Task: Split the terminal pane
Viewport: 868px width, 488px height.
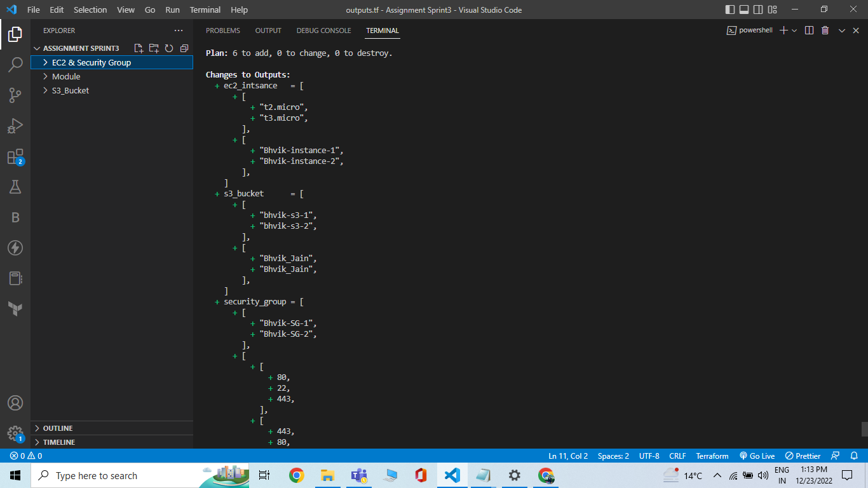Action: point(808,30)
